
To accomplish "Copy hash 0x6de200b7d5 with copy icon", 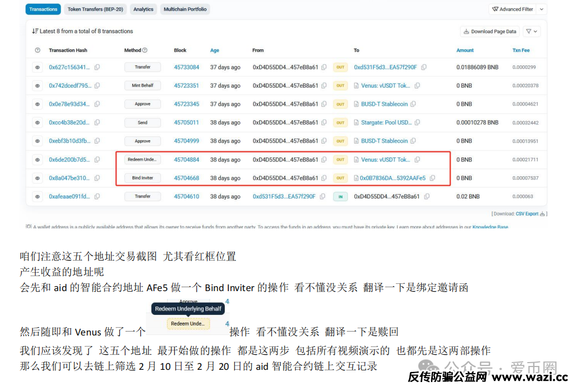I will point(97,160).
